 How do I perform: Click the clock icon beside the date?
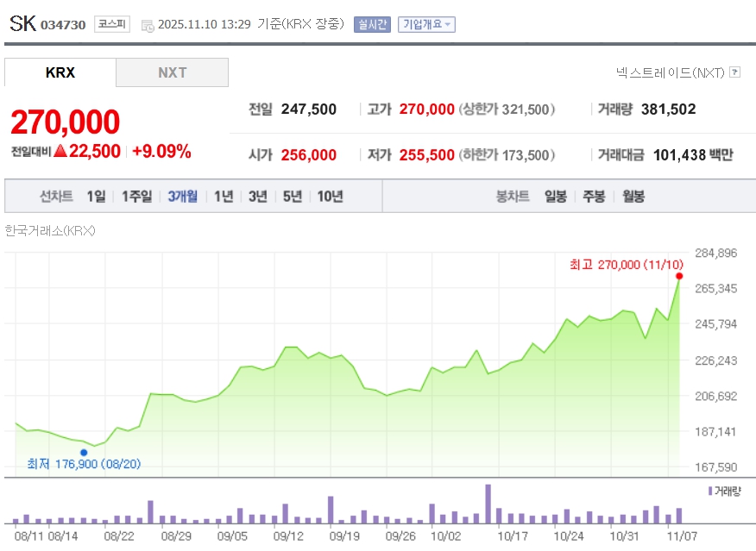click(x=147, y=25)
